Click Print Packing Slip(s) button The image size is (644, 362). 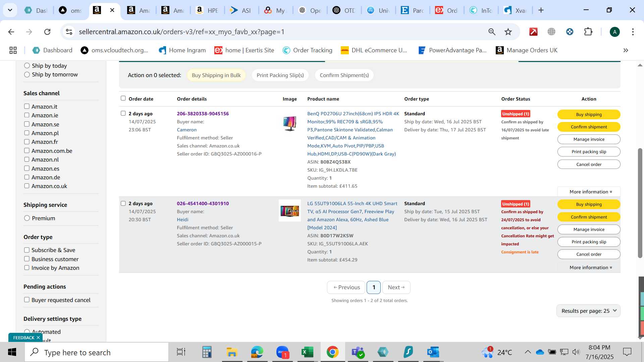click(280, 75)
